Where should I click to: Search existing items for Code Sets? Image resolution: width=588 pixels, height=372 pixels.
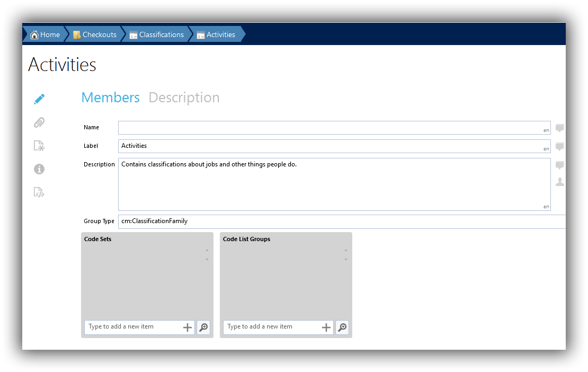[203, 327]
